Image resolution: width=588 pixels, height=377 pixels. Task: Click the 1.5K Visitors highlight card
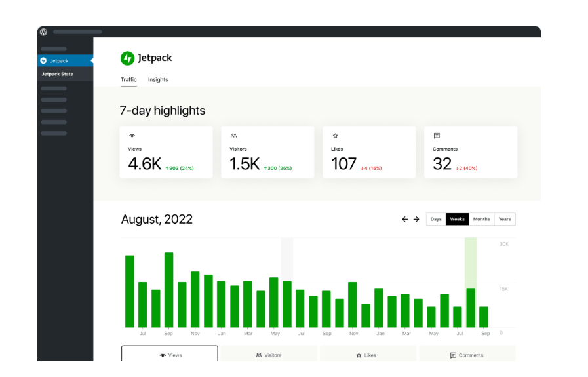click(267, 152)
